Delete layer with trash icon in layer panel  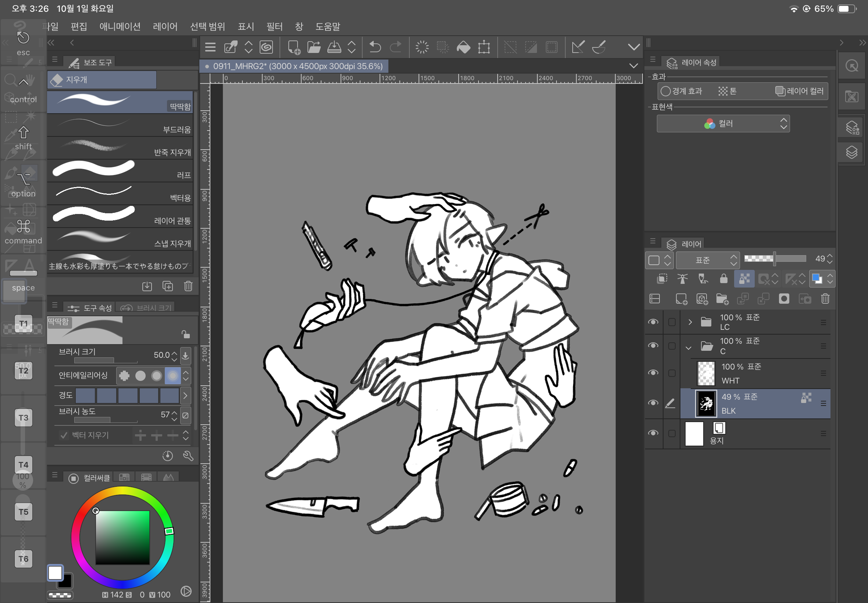[825, 299]
